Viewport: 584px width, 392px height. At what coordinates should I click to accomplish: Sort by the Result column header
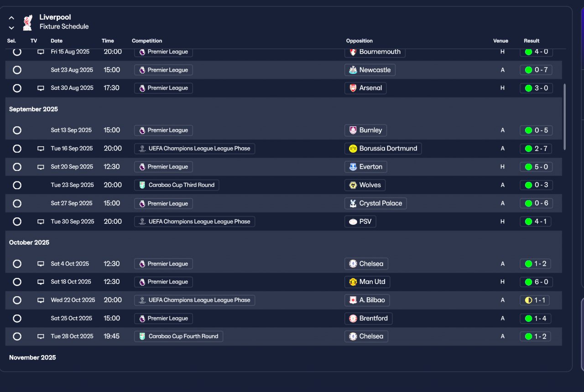pyautogui.click(x=532, y=41)
